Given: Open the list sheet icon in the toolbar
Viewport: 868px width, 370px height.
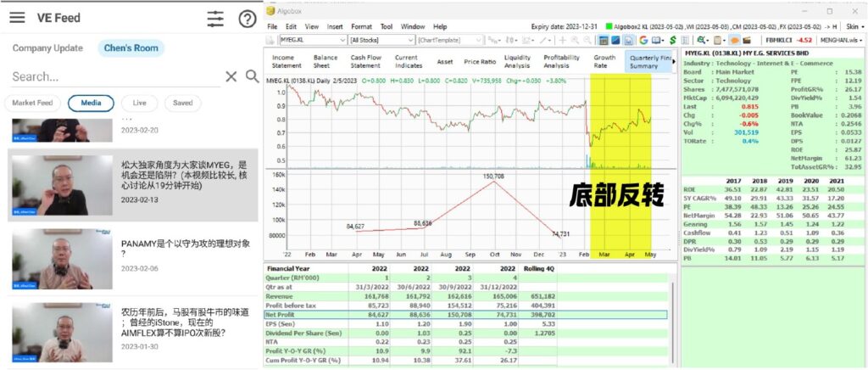Looking at the screenshot, I should pos(685,41).
